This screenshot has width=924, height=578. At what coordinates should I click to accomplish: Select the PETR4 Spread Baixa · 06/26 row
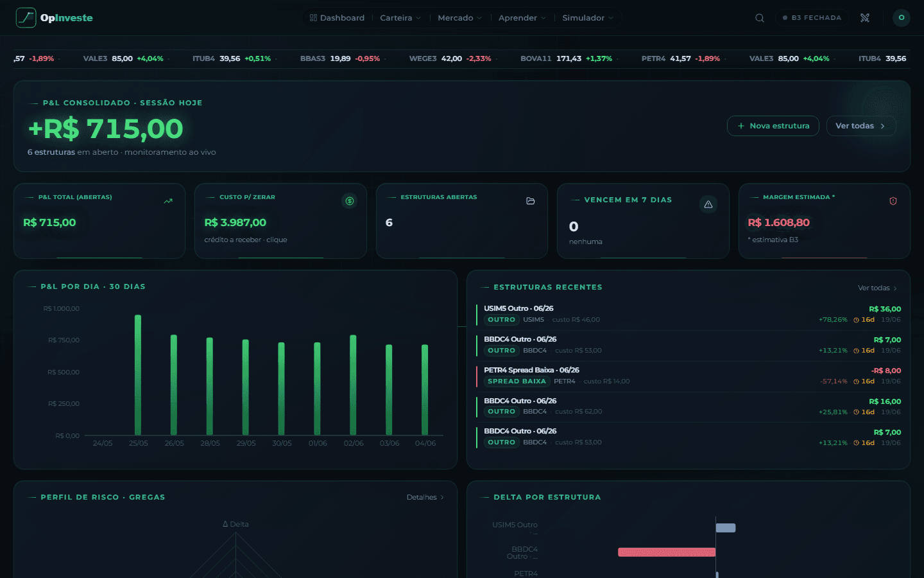689,376
